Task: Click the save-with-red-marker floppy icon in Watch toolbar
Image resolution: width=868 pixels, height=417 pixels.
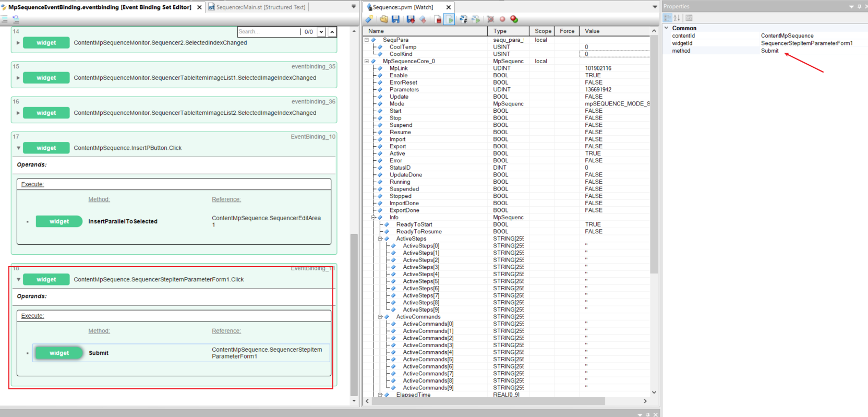Action: click(x=411, y=19)
